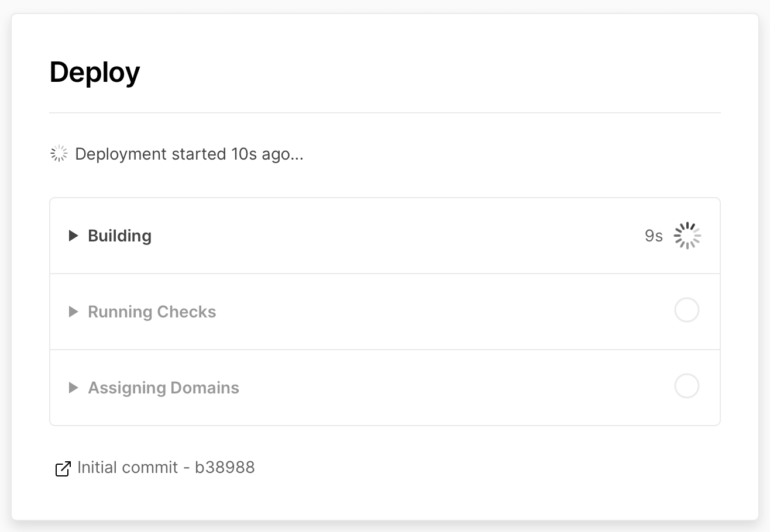Expand the Building step disclosure triangle

(73, 236)
